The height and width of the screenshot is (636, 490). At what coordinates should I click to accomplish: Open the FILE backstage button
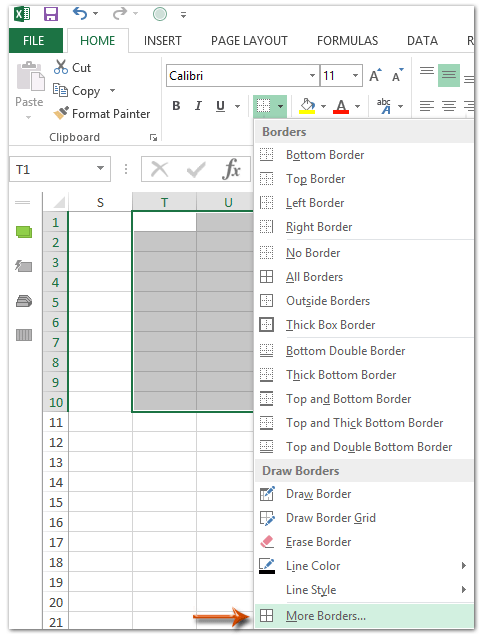(34, 41)
